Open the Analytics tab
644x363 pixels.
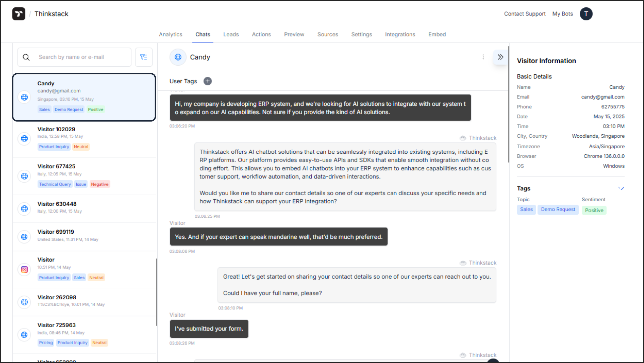click(x=171, y=34)
